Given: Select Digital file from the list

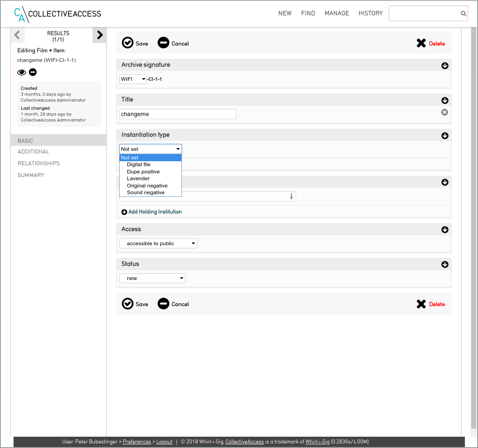Looking at the screenshot, I should (139, 164).
